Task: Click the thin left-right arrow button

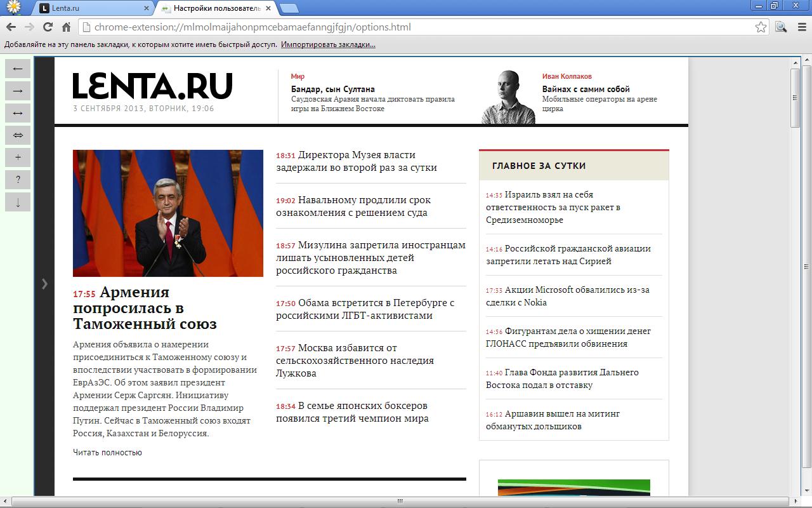Action: coord(18,113)
